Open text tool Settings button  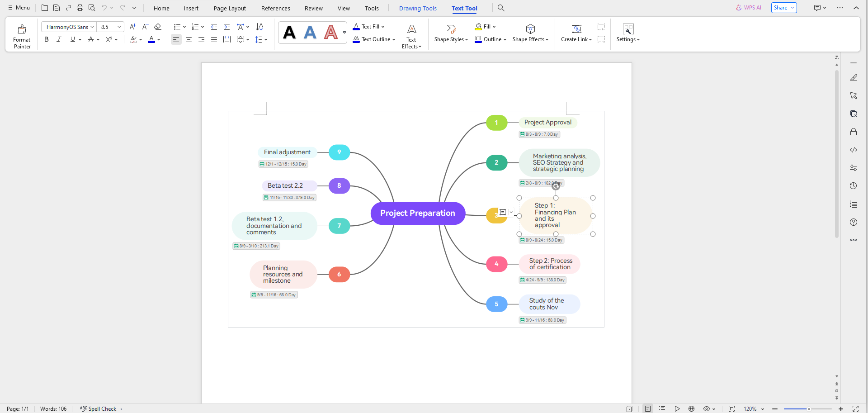pos(628,33)
